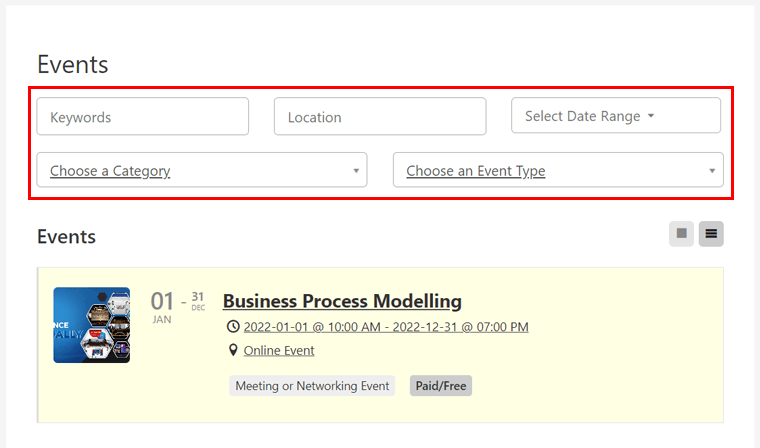Viewport: 760px width, 448px height.
Task: Click the Location search field
Action: (x=379, y=117)
